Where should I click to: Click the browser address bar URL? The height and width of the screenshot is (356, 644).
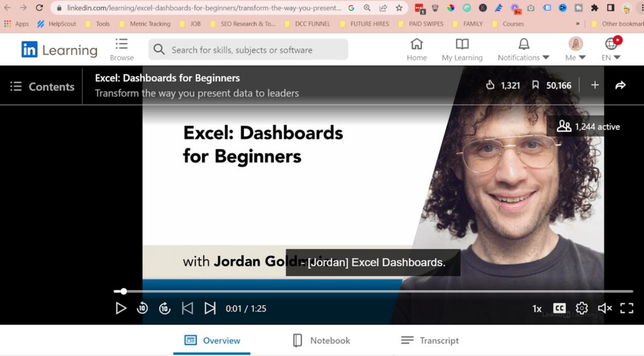pyautogui.click(x=204, y=8)
